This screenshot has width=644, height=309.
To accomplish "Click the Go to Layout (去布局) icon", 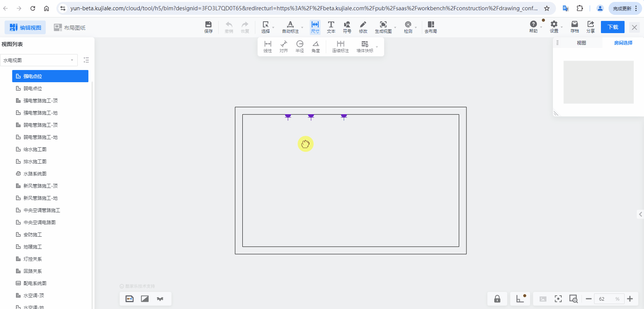I will click(431, 27).
